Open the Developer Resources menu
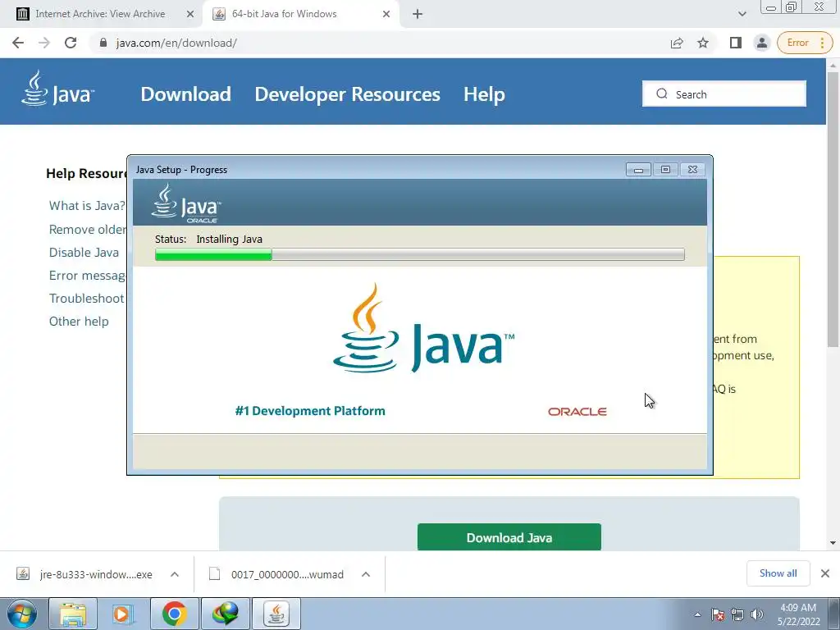Image resolution: width=840 pixels, height=630 pixels. coord(347,94)
